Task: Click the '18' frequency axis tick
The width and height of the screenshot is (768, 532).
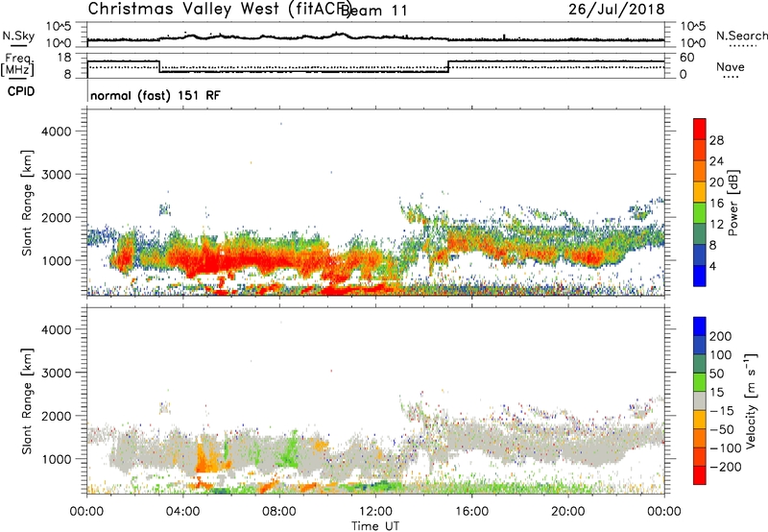Action: [x=63, y=58]
